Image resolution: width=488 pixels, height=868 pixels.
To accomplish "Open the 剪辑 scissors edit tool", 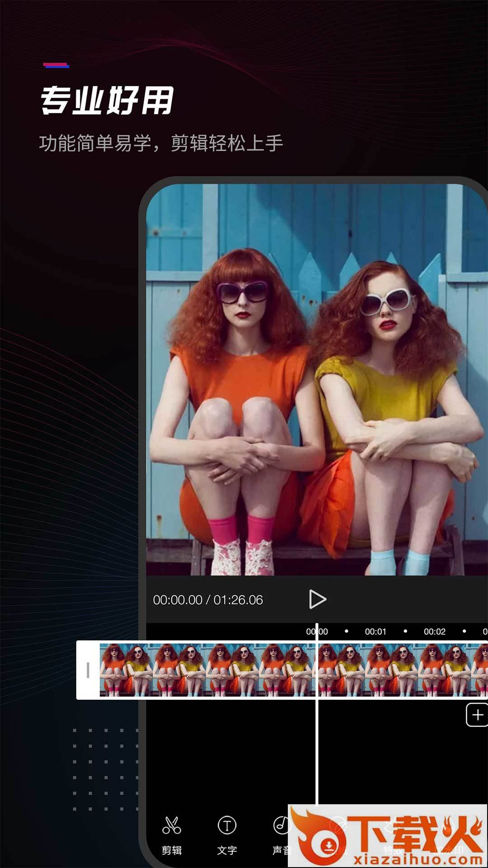I will coord(172,835).
